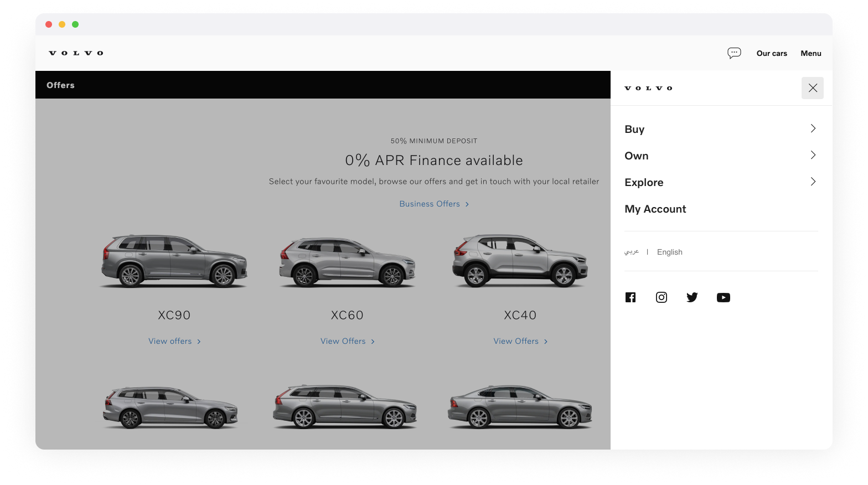Open Twitter social icon

692,297
